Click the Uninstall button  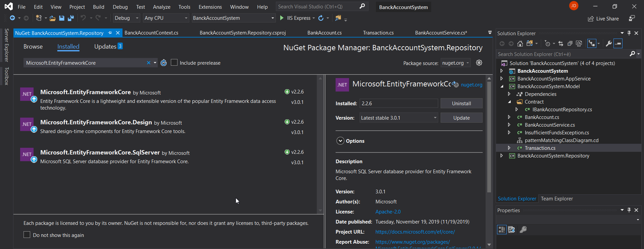461,103
